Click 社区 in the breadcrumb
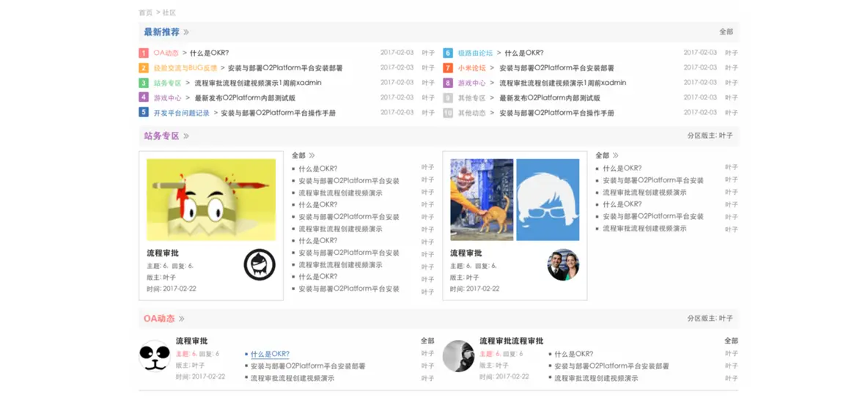 [x=169, y=12]
